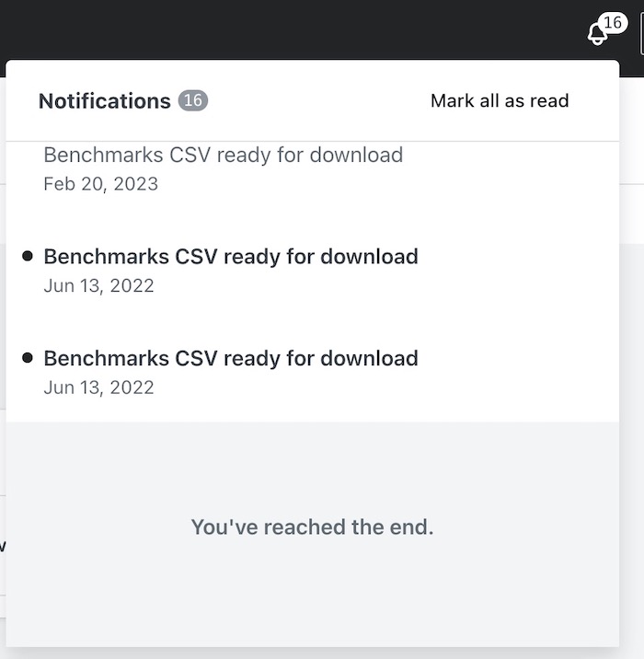This screenshot has width=644, height=659.
Task: Click the 16 count badge beside Notifications
Action: 193,100
